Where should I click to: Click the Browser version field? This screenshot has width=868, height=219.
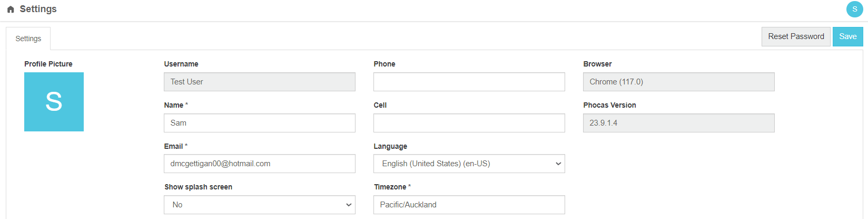coord(679,82)
